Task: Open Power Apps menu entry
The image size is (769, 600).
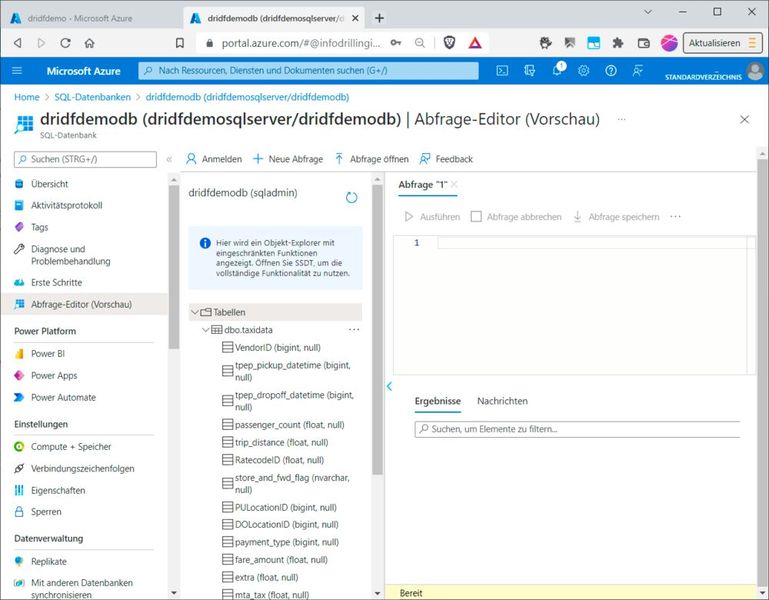Action: pyautogui.click(x=54, y=376)
